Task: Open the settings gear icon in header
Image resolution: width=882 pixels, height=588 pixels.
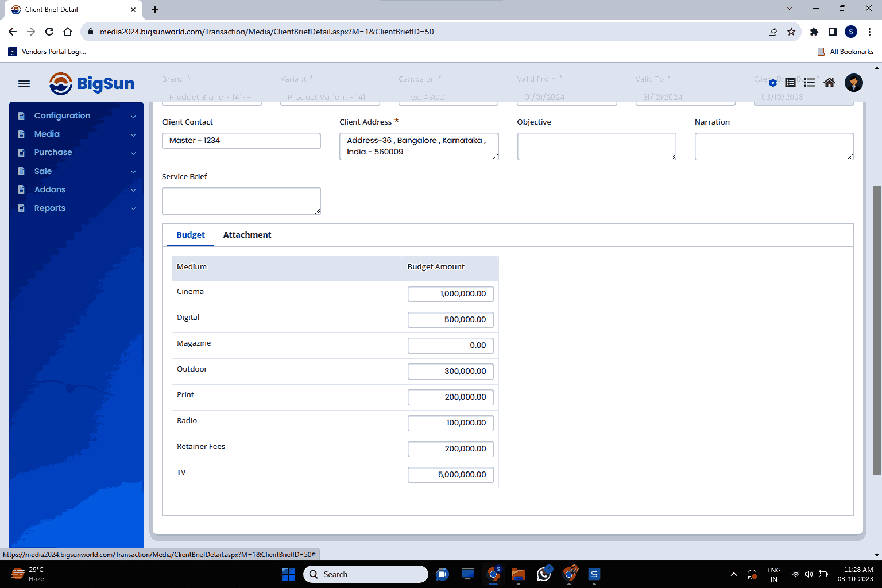Action: [x=772, y=83]
